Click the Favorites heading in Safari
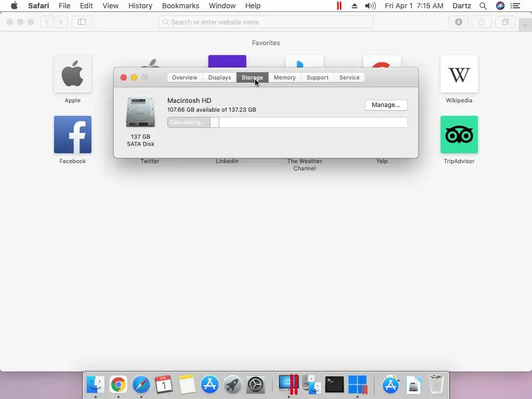 266,43
